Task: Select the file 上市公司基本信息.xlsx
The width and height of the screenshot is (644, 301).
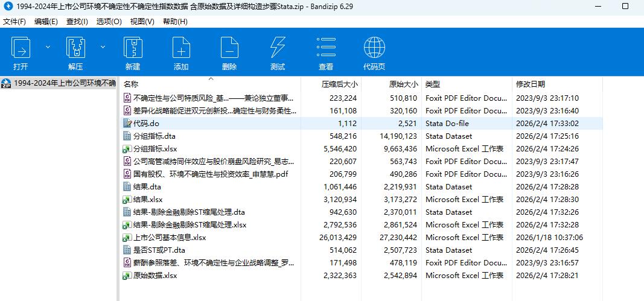Action: pyautogui.click(x=170, y=238)
